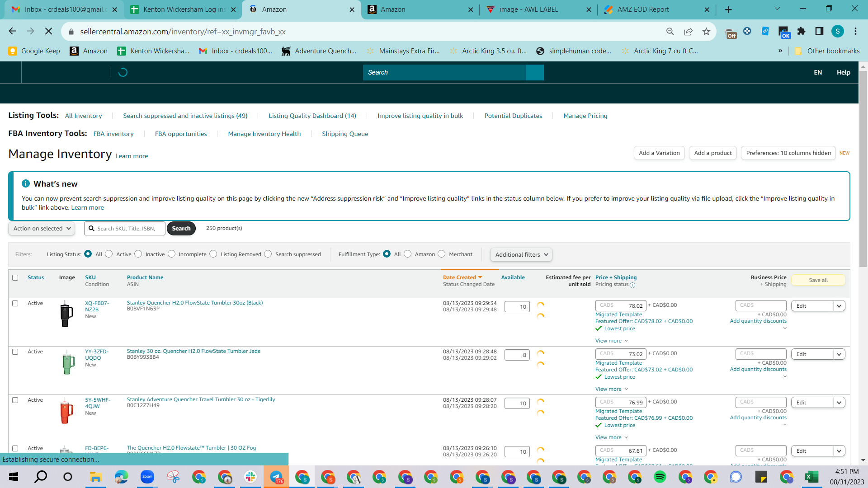
Task: Open Edit dropdown arrow for Jade tumbler
Action: [x=840, y=354]
